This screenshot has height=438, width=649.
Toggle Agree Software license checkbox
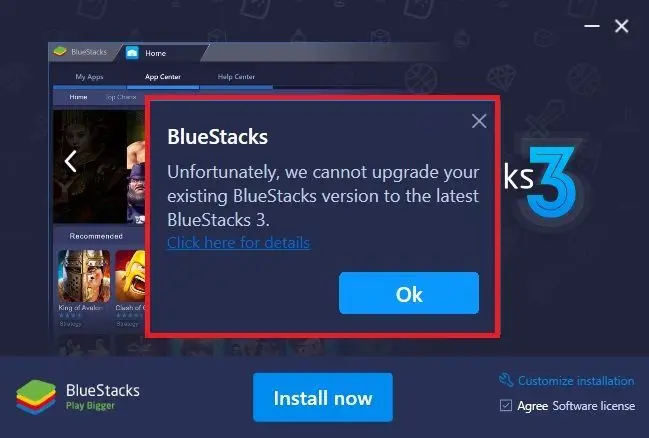click(x=506, y=405)
